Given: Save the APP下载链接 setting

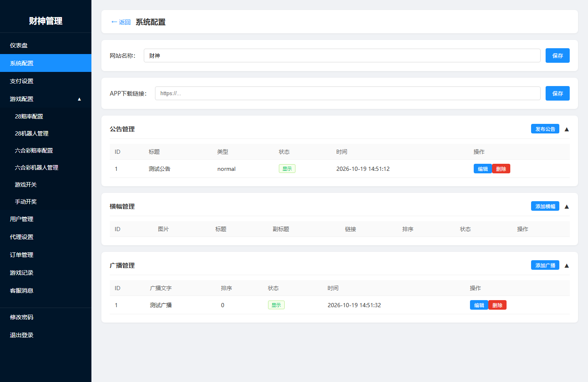Looking at the screenshot, I should (557, 94).
